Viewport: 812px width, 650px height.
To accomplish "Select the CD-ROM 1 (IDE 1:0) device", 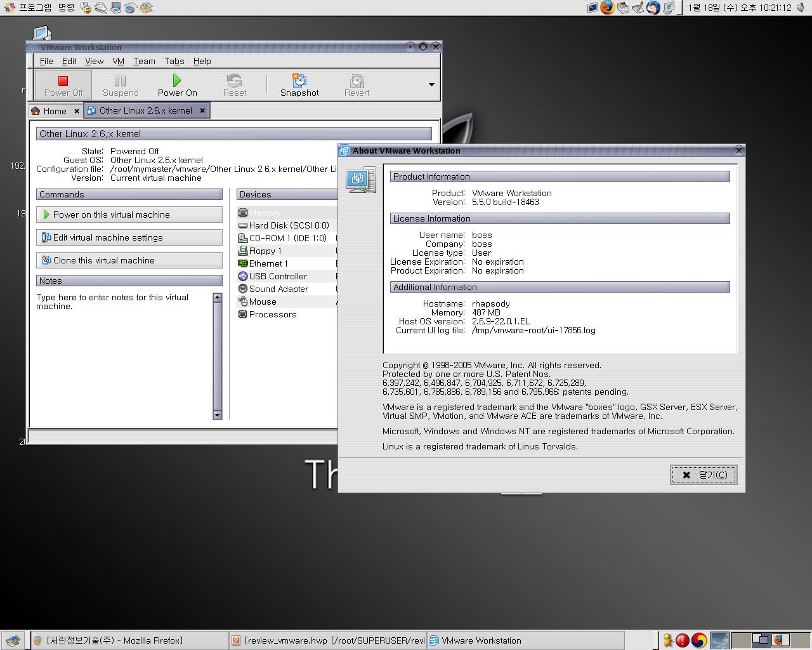I will [287, 238].
